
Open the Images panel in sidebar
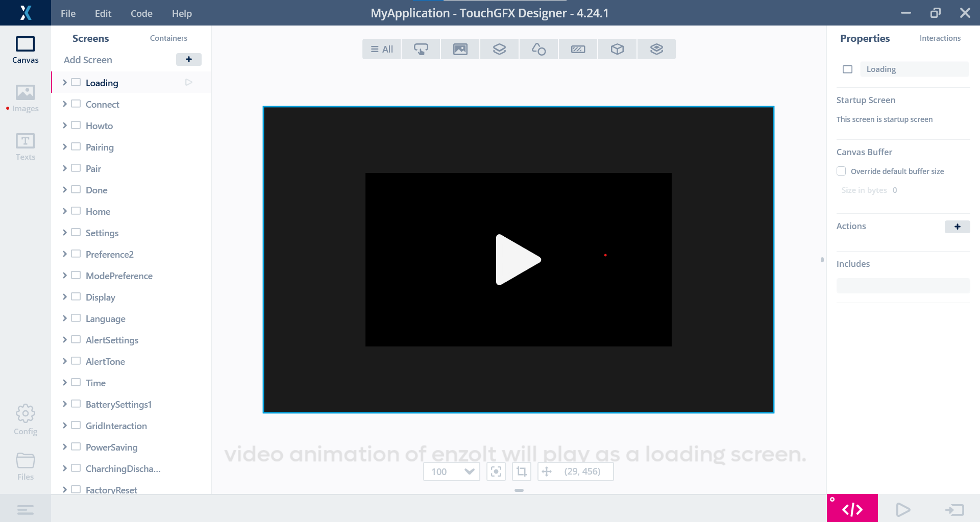pos(24,98)
